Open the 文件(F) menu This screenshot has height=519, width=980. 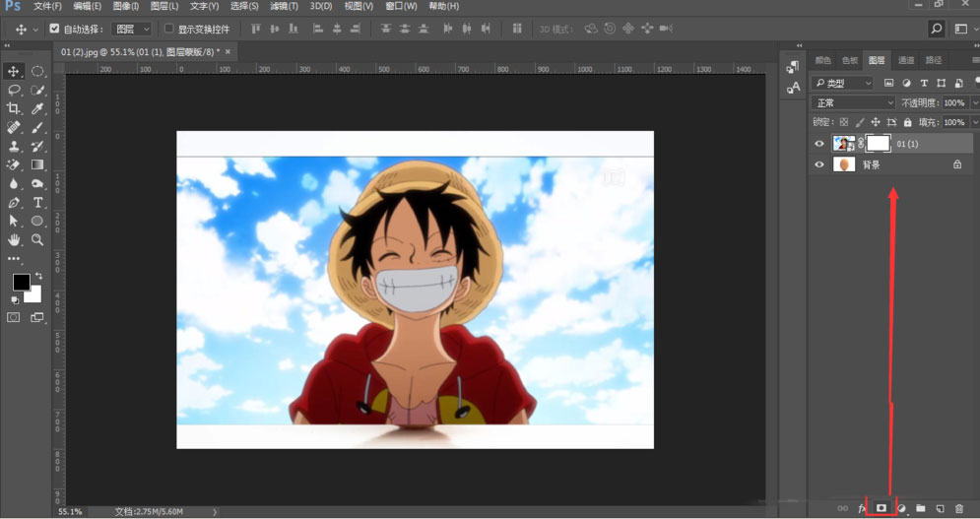(47, 6)
